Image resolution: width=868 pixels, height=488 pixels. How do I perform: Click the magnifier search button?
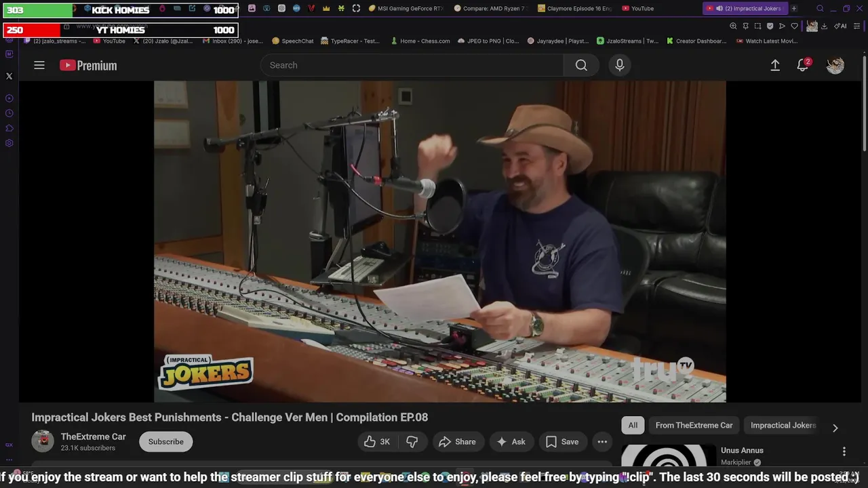[x=581, y=65]
